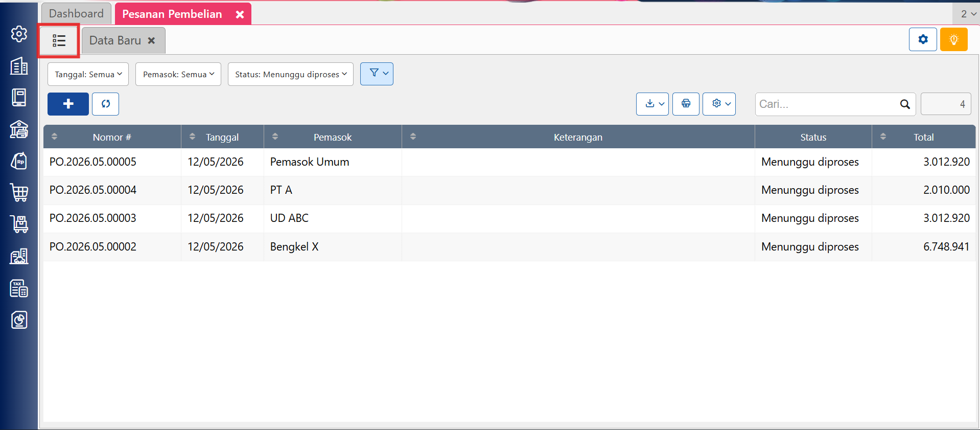Expand the Tanggal: Semua filter dropdown

coord(88,74)
